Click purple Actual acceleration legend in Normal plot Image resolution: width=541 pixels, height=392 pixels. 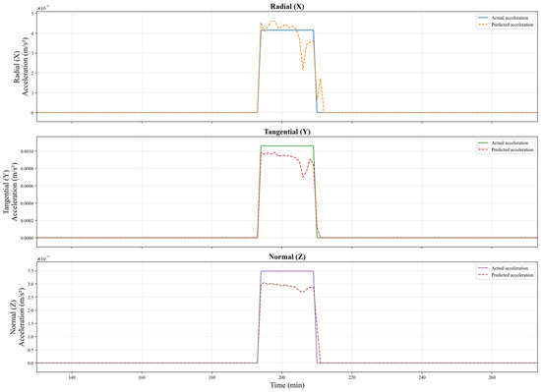tap(506, 268)
